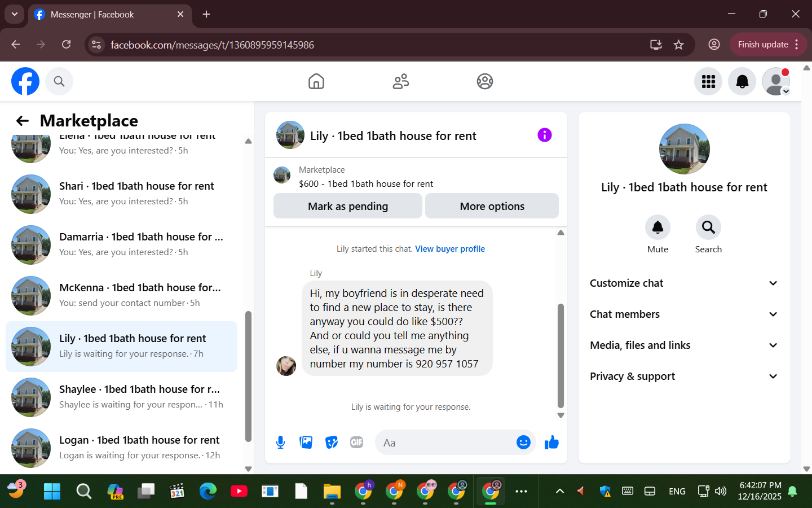Choose a GIF with the GIF icon
812x508 pixels.
356,443
